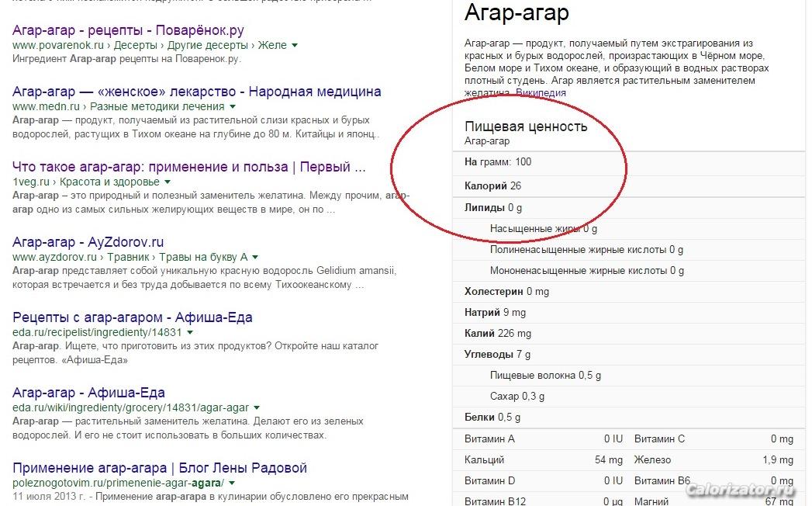Expand the arrow beside ayzdorov.ru URL
This screenshot has height=506, width=812.
point(254,257)
